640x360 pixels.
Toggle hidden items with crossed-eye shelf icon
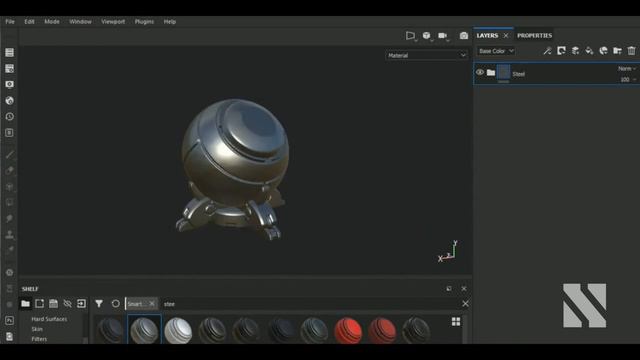[67, 303]
